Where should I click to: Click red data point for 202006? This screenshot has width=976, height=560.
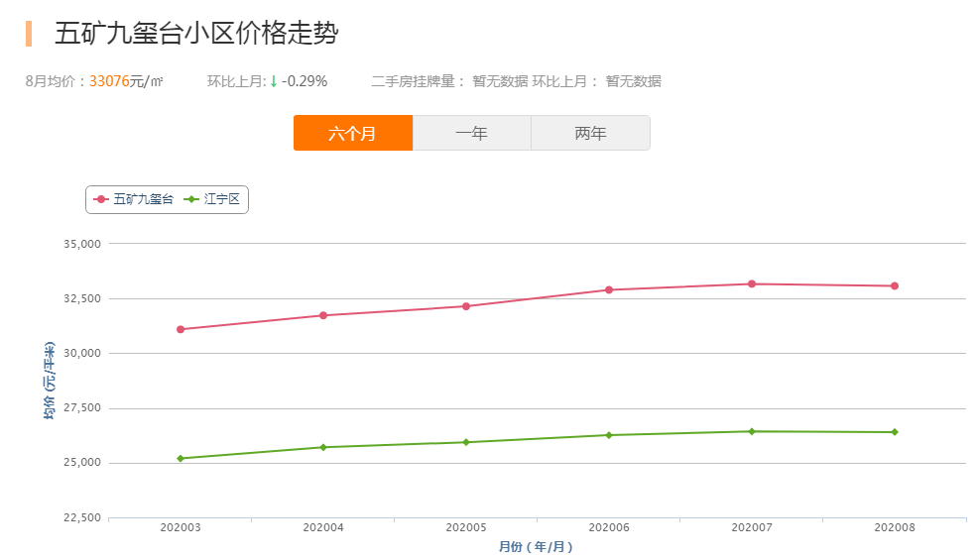[x=609, y=290]
